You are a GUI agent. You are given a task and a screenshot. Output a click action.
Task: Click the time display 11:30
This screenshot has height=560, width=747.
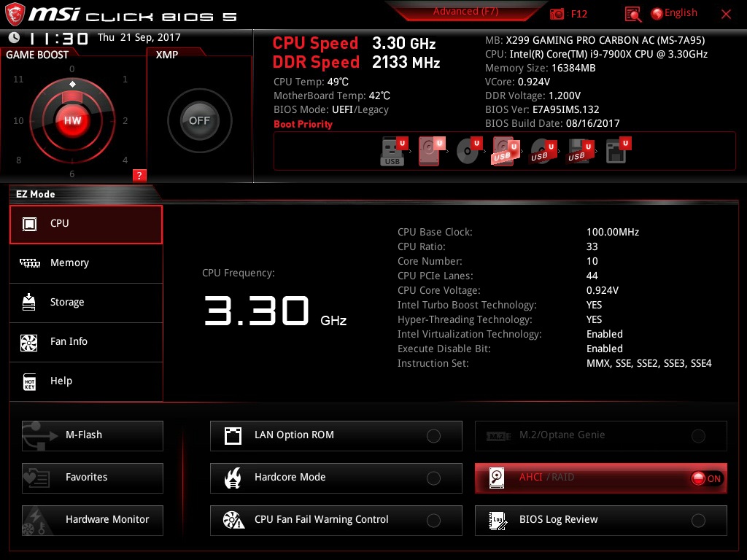point(59,38)
